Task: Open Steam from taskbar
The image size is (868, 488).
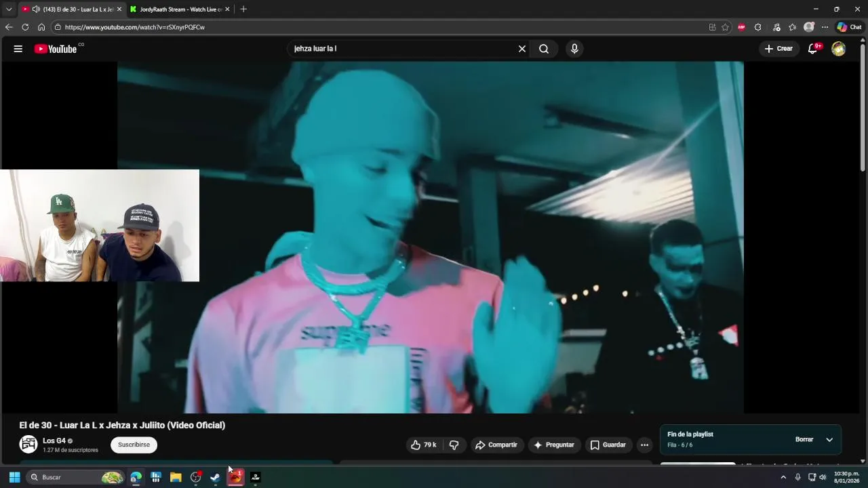Action: point(215,477)
